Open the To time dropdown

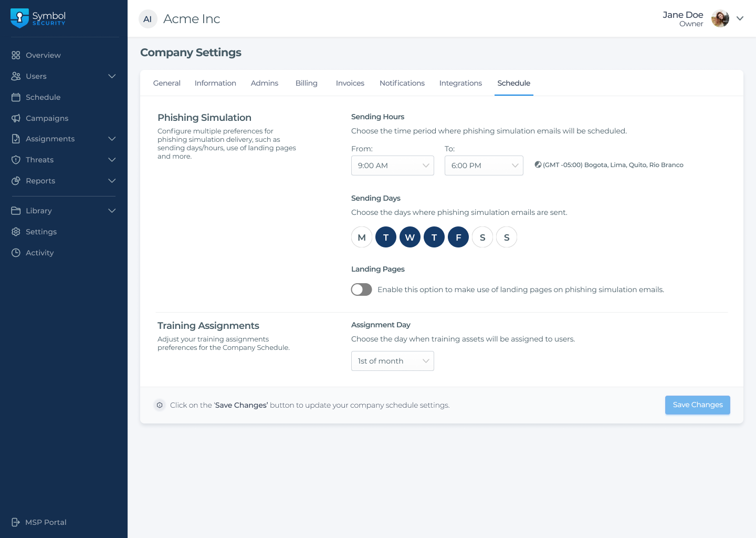point(484,165)
